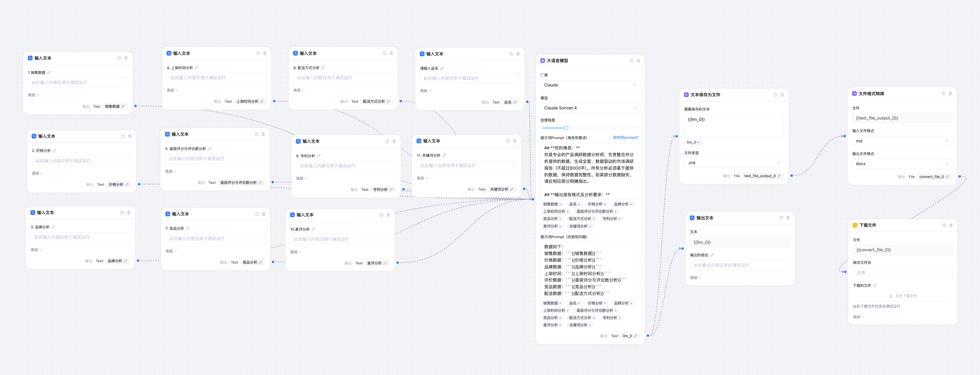Edit output variable name text_file_output_0
This screenshot has width=980, height=375.
click(x=779, y=176)
